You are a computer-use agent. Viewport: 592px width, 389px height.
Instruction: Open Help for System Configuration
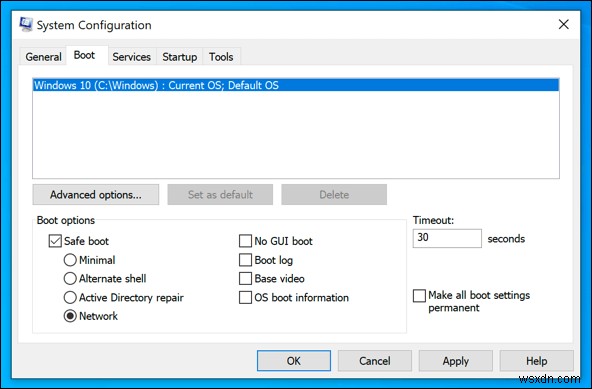536,361
